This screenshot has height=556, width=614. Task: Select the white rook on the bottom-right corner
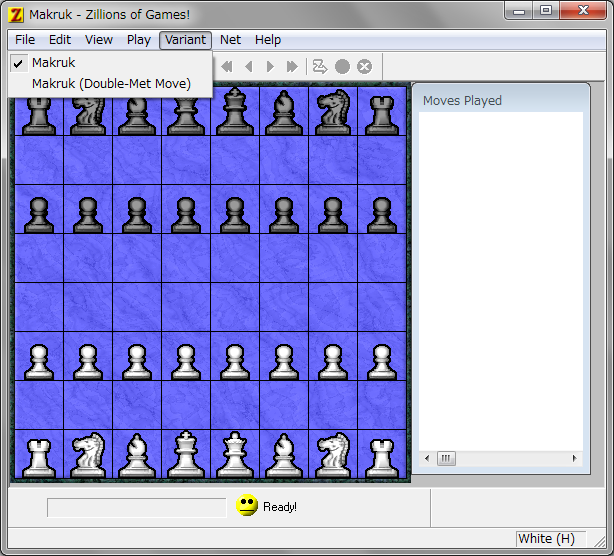[382, 458]
